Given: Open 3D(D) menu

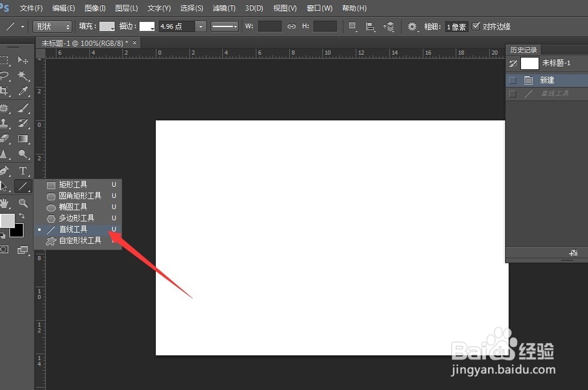Looking at the screenshot, I should [254, 8].
